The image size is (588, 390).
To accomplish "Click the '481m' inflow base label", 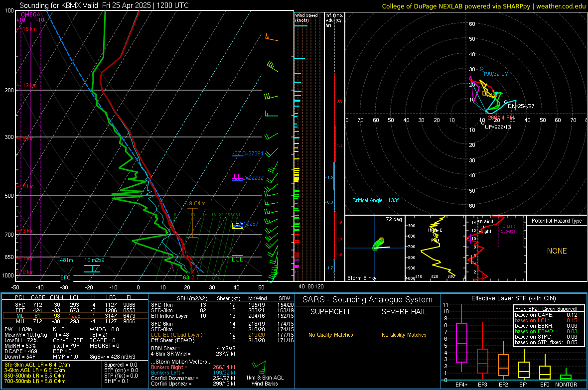I will pos(66,260).
